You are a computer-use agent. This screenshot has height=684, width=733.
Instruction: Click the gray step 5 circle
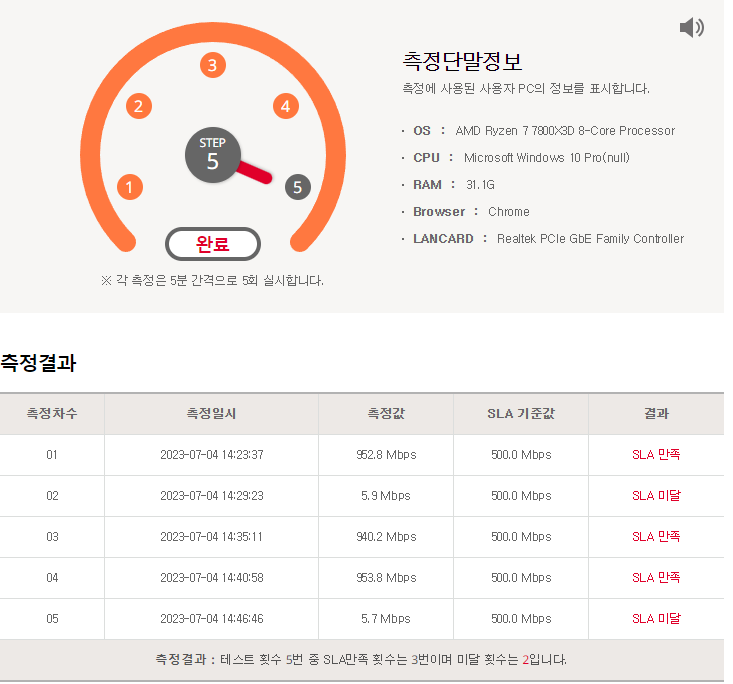point(298,187)
